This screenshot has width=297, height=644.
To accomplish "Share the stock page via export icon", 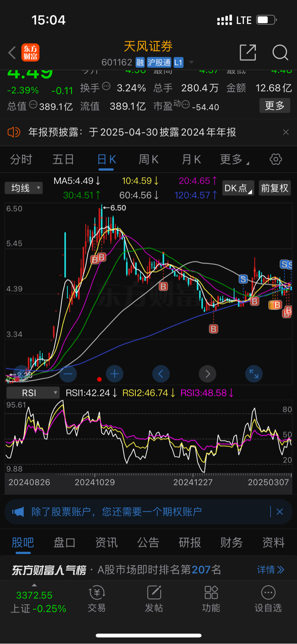I will [248, 52].
